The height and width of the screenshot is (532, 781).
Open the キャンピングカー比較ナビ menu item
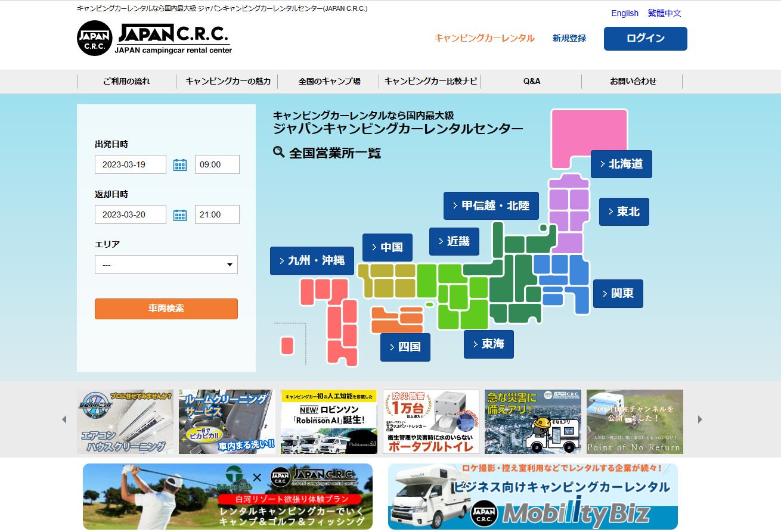pyautogui.click(x=430, y=81)
